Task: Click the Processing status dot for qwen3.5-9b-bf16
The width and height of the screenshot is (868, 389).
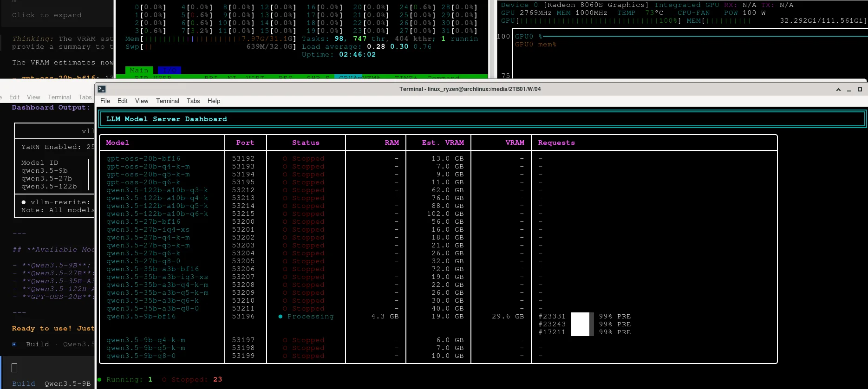Action: click(281, 317)
